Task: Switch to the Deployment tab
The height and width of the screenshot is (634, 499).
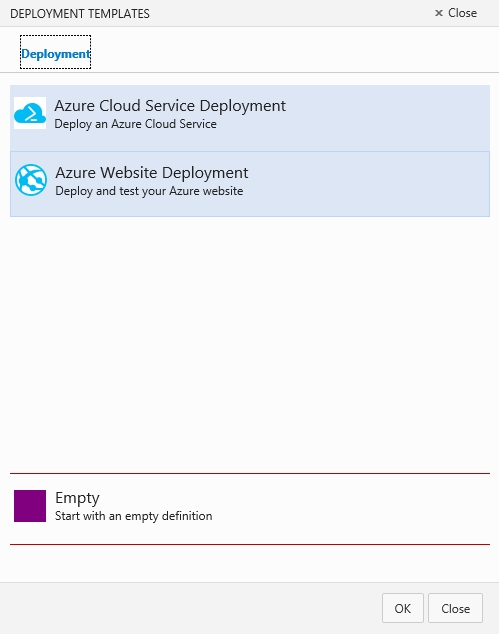Action: tap(55, 52)
